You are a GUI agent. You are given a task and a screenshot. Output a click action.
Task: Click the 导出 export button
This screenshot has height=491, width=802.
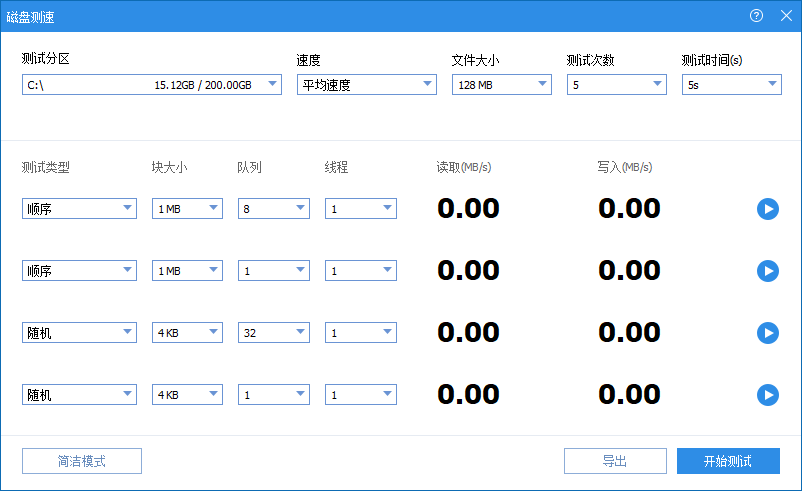pyautogui.click(x=615, y=461)
